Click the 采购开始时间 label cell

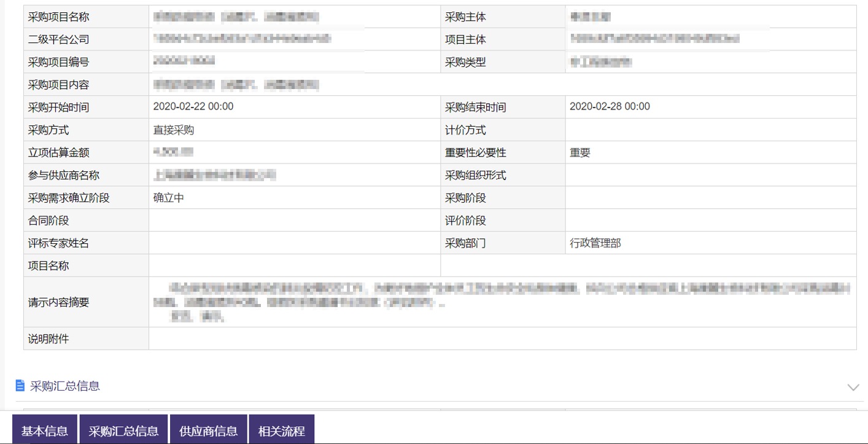(86, 107)
